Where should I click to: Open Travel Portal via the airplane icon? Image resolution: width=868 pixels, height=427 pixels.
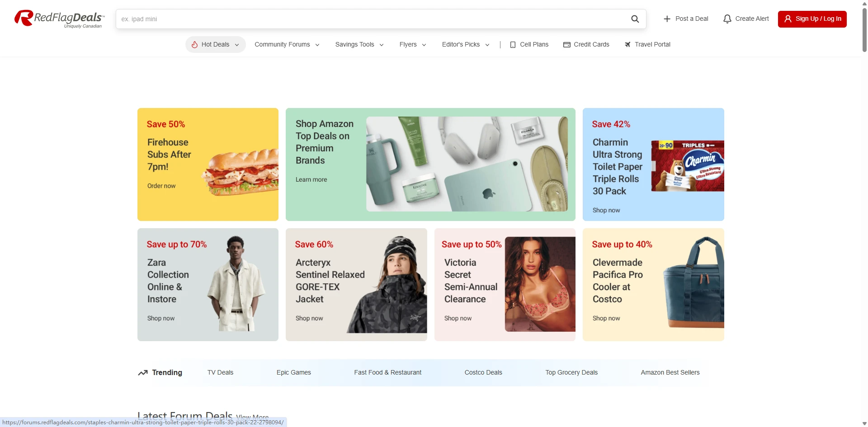pos(627,45)
